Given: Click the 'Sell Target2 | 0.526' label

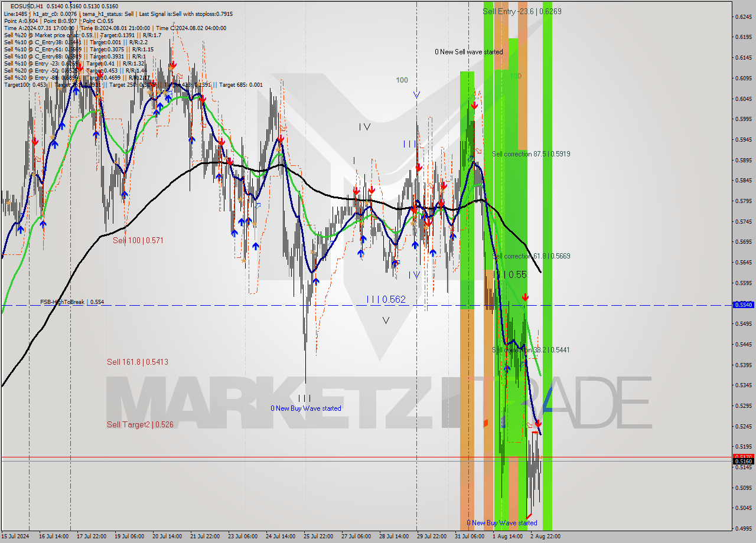Looking at the screenshot, I should 140,424.
